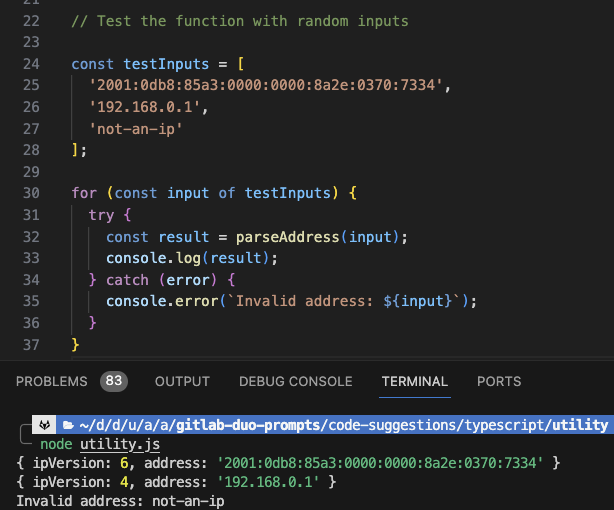The height and width of the screenshot is (510, 614).
Task: Click the 'not-an-ip' string on line 27
Action: [x=136, y=129]
